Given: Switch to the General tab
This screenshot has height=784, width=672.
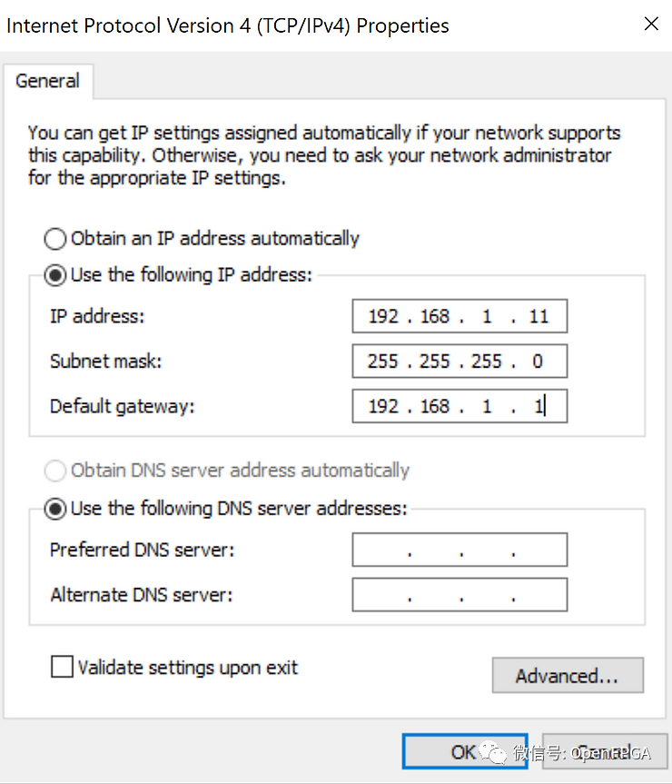Looking at the screenshot, I should coord(48,81).
